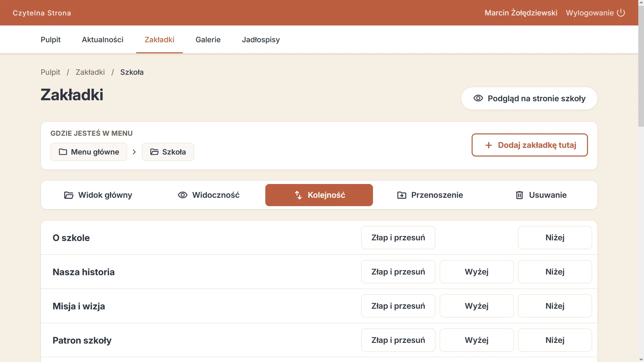Click Złap i przesuń for Patron szkoły
644x362 pixels.
pos(398,340)
